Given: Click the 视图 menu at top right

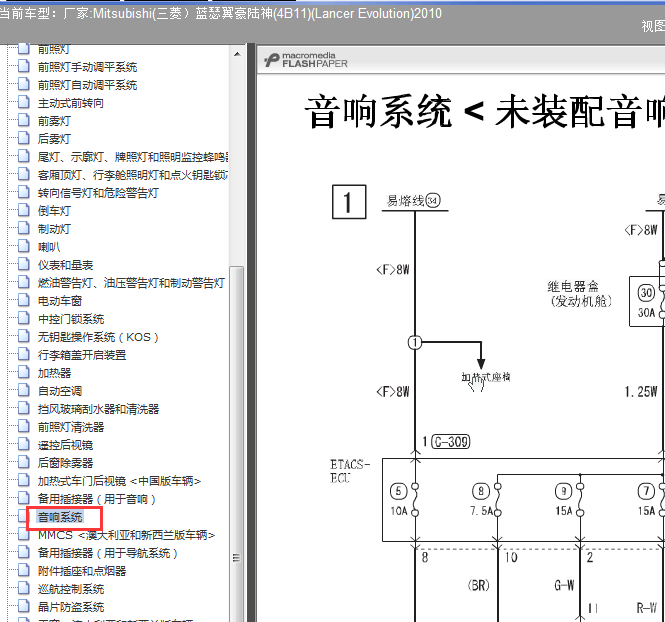Looking at the screenshot, I should coord(653,26).
